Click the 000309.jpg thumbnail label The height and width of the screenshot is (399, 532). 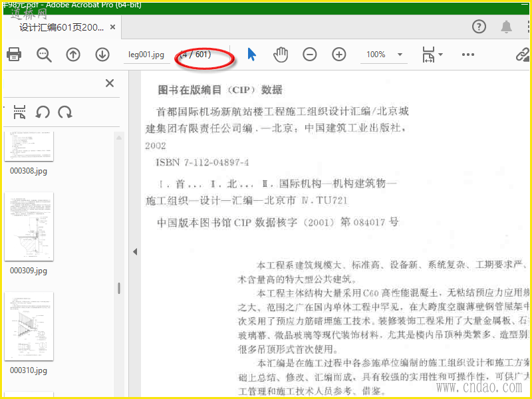click(x=29, y=271)
